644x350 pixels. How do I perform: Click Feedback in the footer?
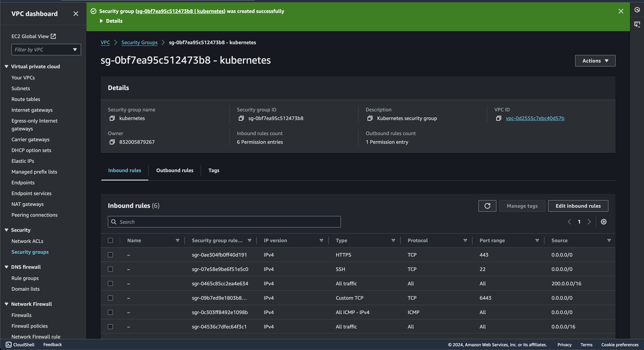(52, 344)
